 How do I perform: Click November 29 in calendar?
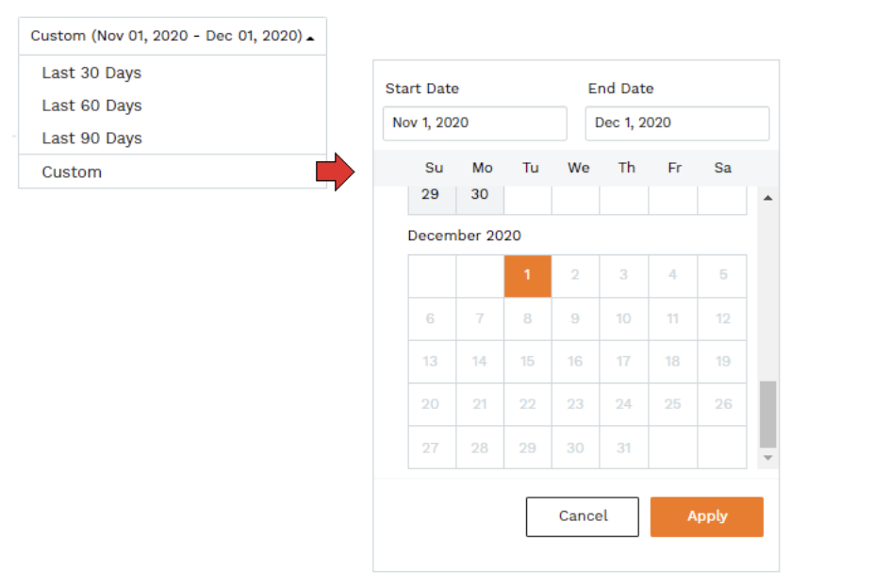[431, 195]
